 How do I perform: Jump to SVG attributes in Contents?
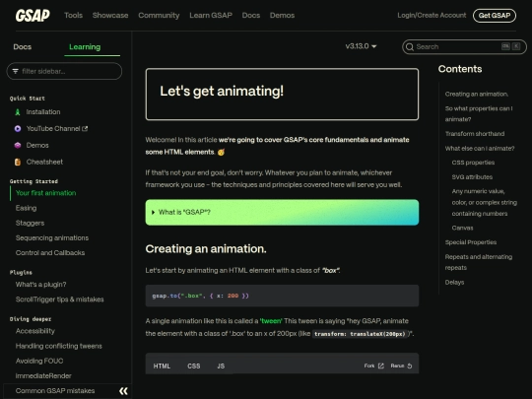tap(472, 177)
